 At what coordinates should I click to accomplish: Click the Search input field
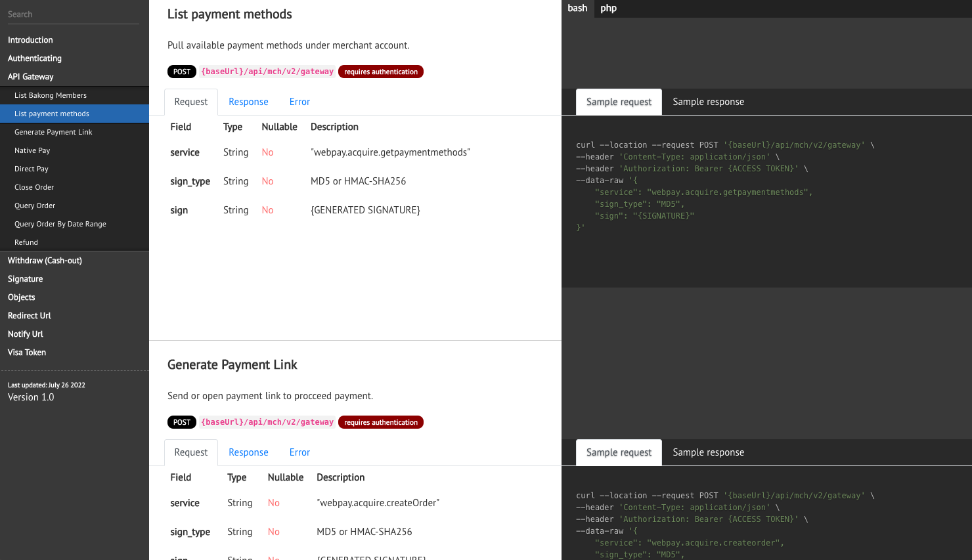pyautogui.click(x=72, y=14)
